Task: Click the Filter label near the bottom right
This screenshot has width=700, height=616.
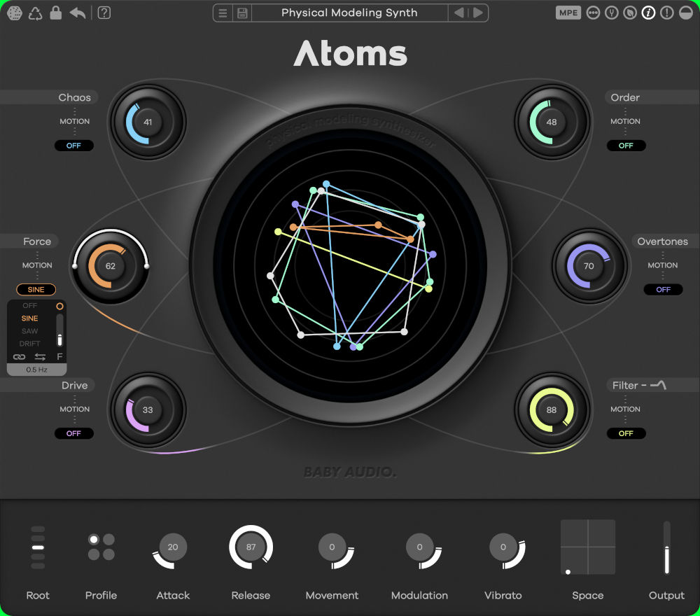Action: (625, 385)
